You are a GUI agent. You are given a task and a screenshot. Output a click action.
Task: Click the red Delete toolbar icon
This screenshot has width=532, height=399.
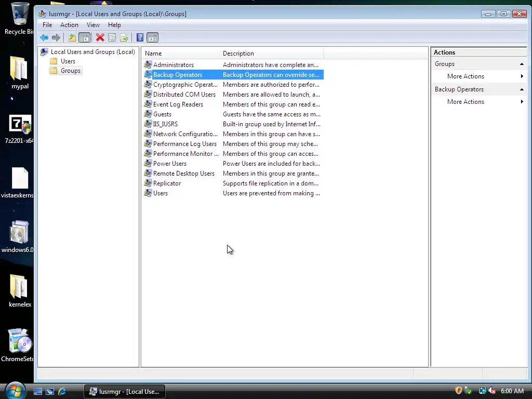[100, 37]
